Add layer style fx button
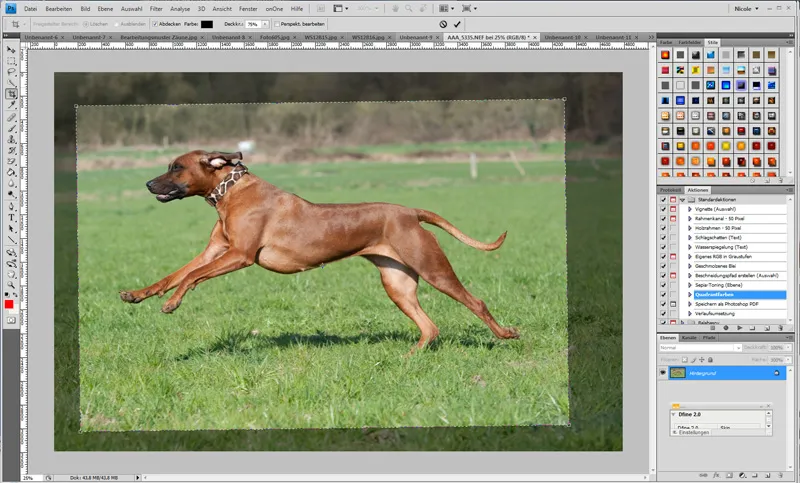The width and height of the screenshot is (800, 483). click(x=716, y=475)
